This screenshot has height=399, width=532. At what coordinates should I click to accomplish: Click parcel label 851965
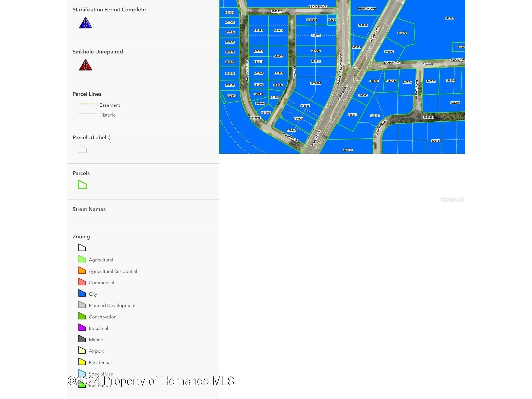[266, 113]
